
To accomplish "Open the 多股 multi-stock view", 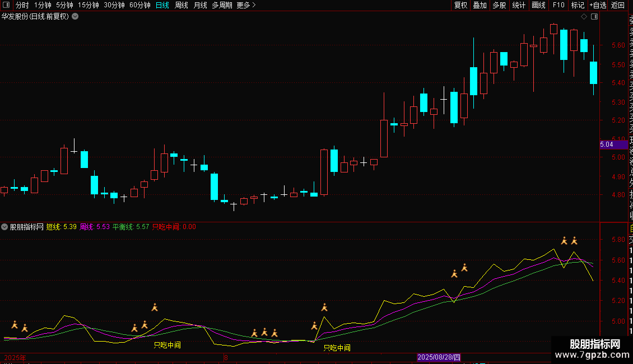I will [499, 5].
